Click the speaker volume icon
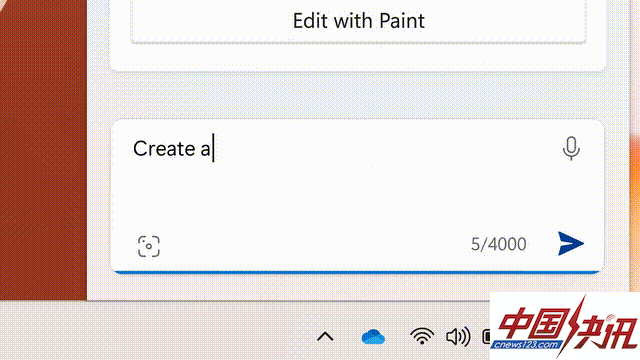Screen dimensions: 640x360 point(458,337)
